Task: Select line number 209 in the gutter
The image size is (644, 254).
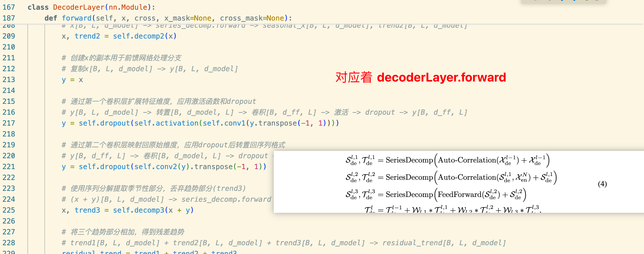Action: 9,36
